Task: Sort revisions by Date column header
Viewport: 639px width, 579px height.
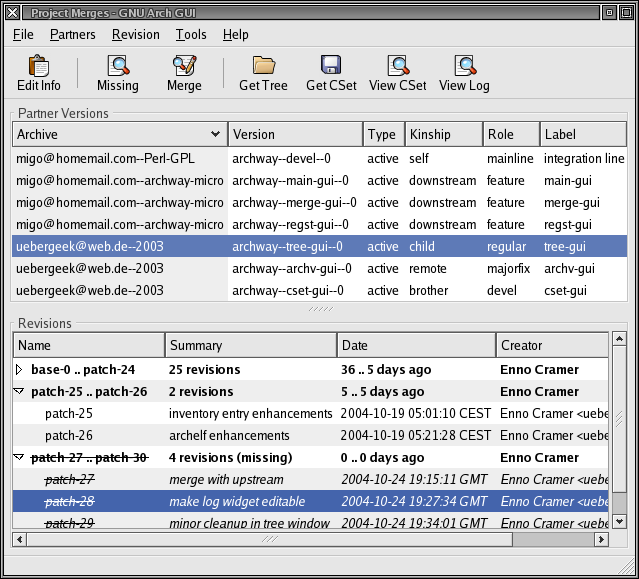Action: pyautogui.click(x=416, y=345)
